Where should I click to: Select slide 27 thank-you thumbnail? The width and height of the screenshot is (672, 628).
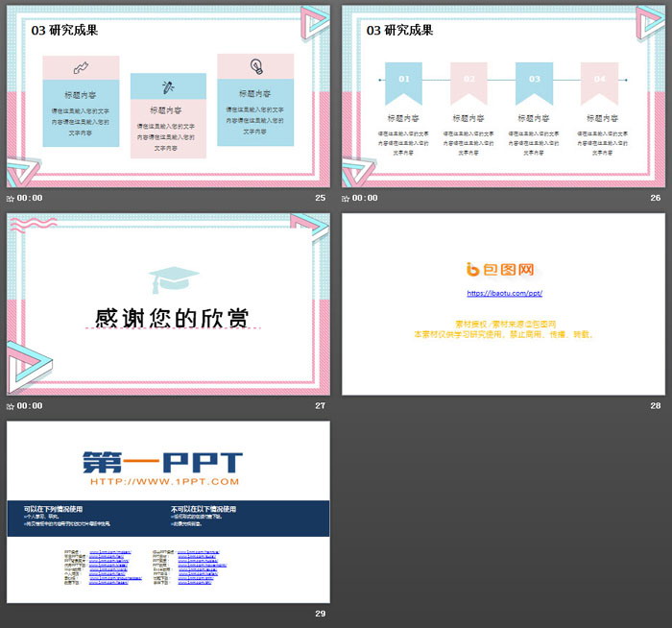tap(168, 304)
